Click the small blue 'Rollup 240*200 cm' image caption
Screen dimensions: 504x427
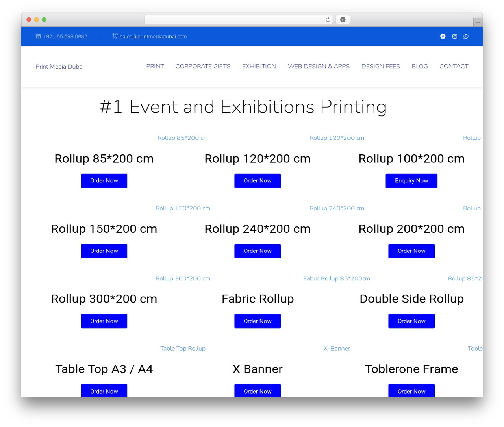point(337,208)
